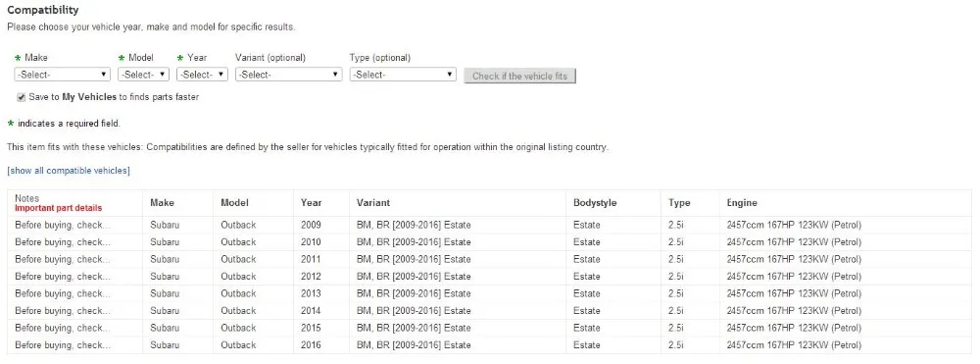Open 'Before buying, check...' note in 2009 row
Image resolution: width=980 pixels, height=364 pixels.
(63, 225)
